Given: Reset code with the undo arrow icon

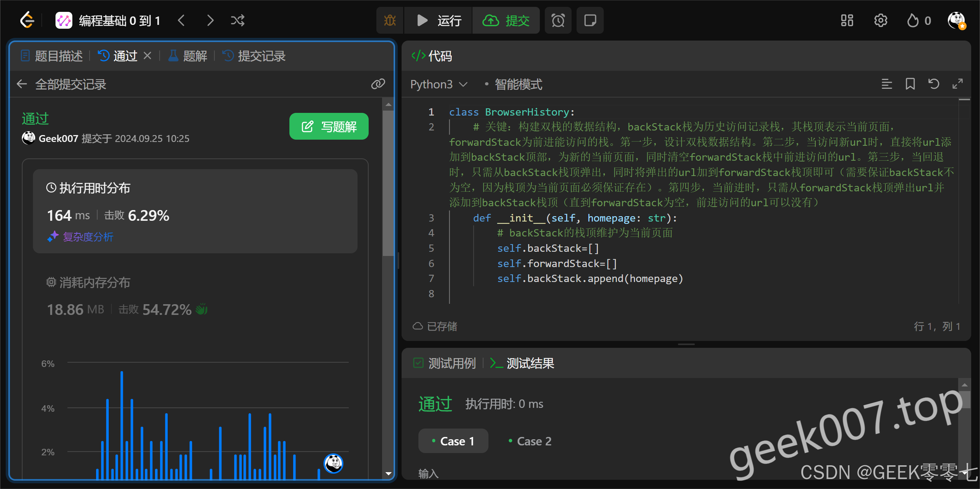Looking at the screenshot, I should coord(934,84).
